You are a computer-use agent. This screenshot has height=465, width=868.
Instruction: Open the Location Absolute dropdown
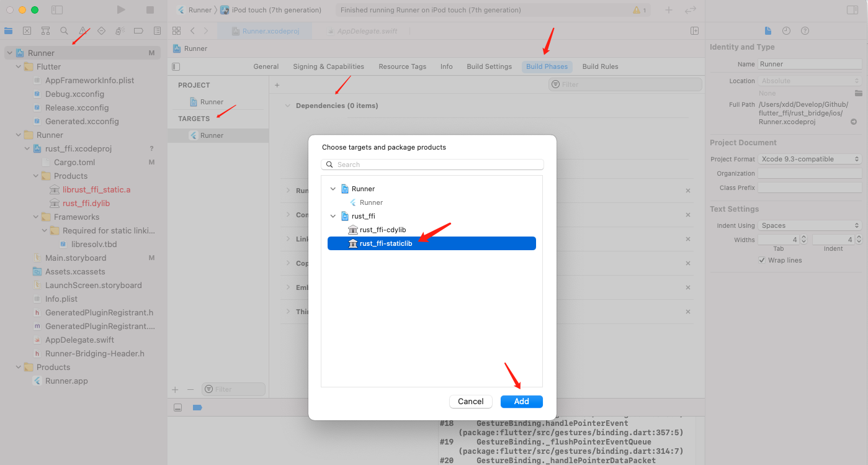[810, 81]
